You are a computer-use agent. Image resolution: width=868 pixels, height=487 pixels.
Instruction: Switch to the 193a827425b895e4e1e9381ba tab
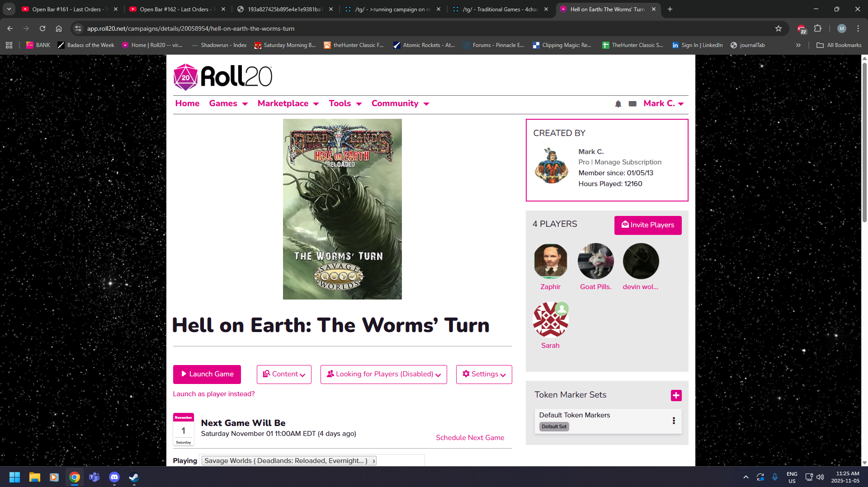(284, 9)
